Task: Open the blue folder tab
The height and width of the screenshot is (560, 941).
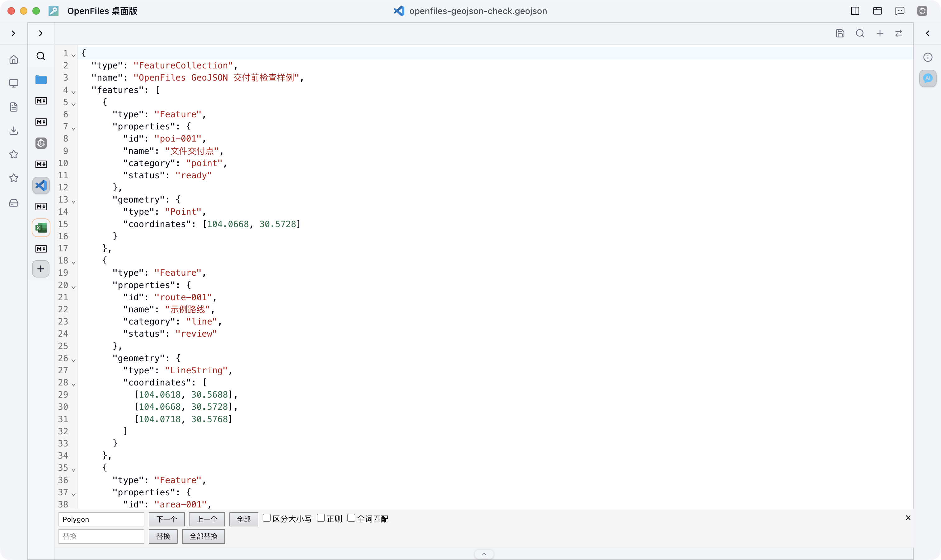Action: 41,80
